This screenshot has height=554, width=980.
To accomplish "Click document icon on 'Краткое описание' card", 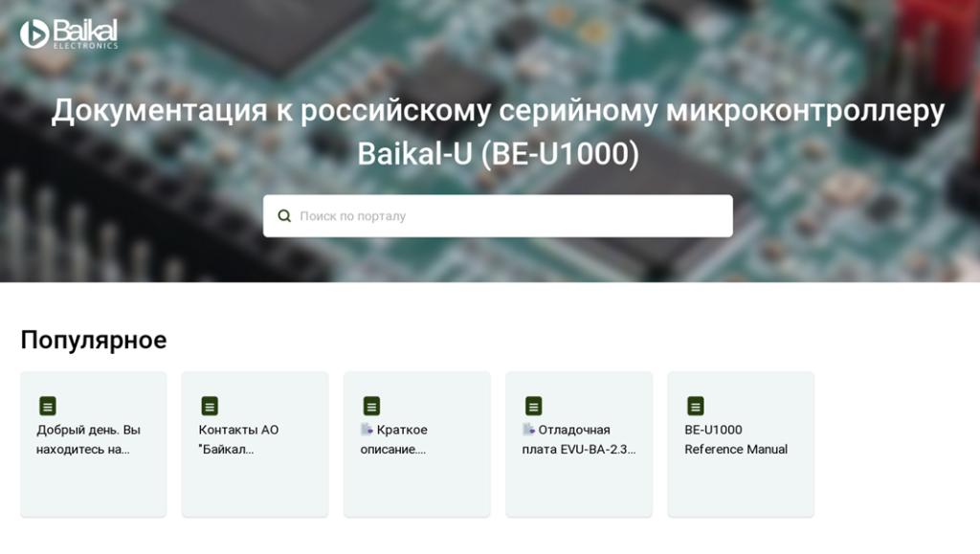I will [371, 406].
